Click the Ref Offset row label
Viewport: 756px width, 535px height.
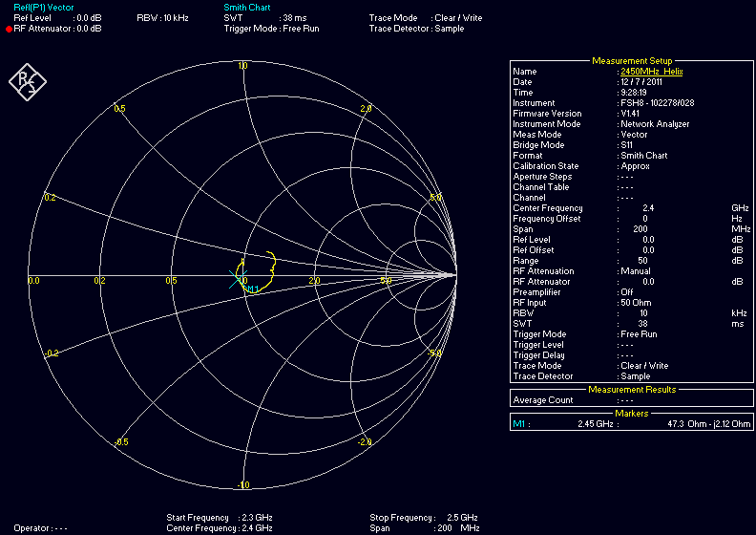coord(534,250)
